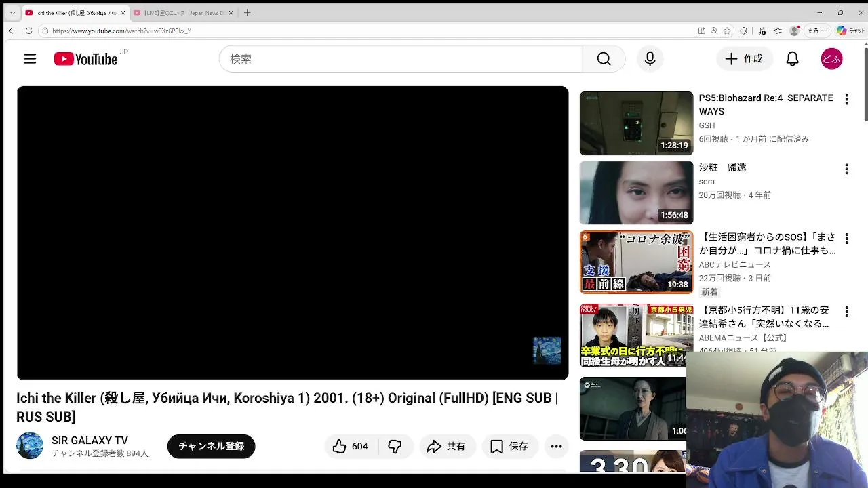
Task: Open the ABEMAニュース【公式】 channel name
Action: (x=743, y=338)
